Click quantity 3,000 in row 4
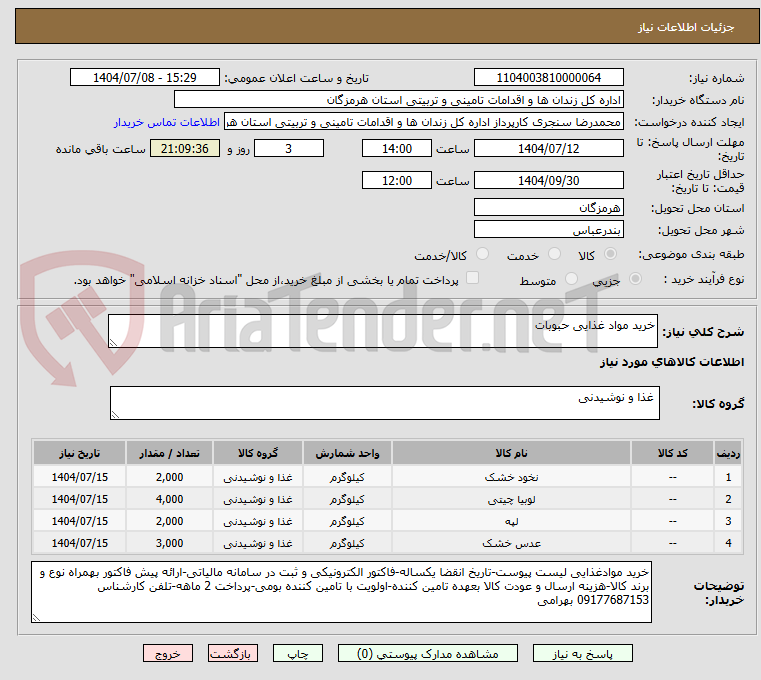The image size is (761, 680). point(169,543)
